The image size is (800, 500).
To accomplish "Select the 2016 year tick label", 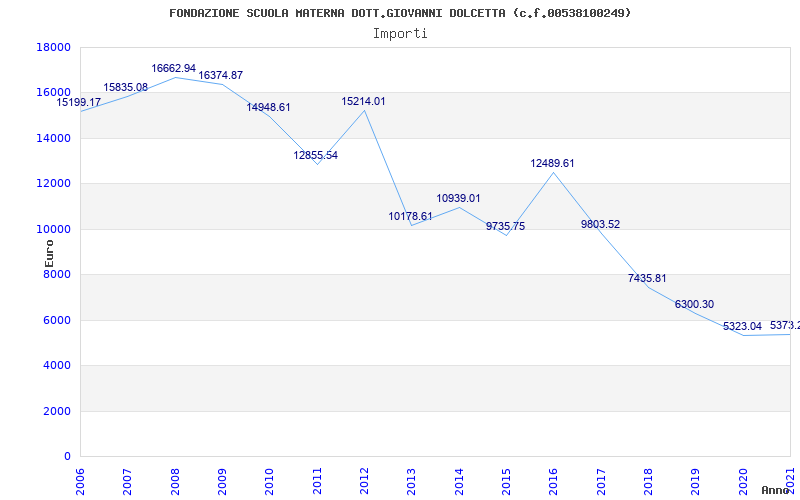I will click(x=554, y=482).
